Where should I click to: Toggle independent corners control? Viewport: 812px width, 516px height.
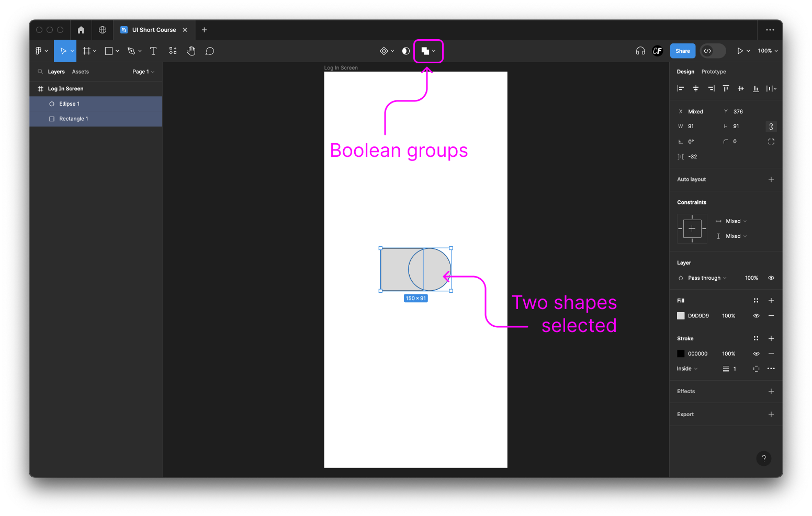pyautogui.click(x=771, y=142)
